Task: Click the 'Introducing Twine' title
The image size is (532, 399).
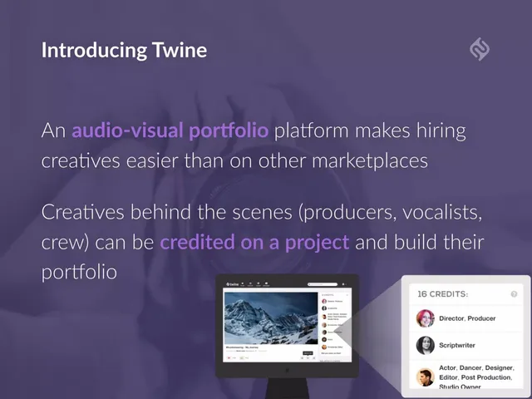Action: 124,50
